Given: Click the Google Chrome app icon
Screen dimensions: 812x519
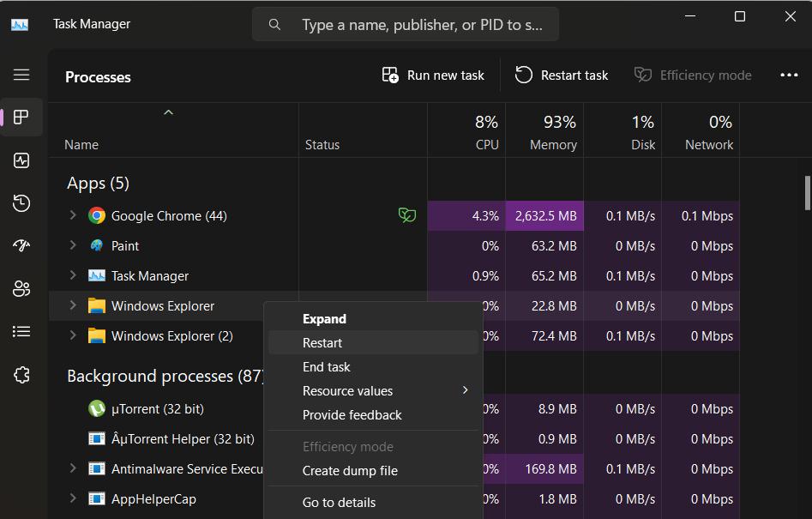Looking at the screenshot, I should 97,216.
